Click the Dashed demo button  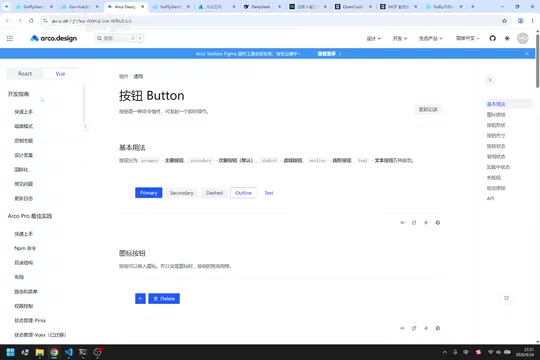tap(214, 193)
